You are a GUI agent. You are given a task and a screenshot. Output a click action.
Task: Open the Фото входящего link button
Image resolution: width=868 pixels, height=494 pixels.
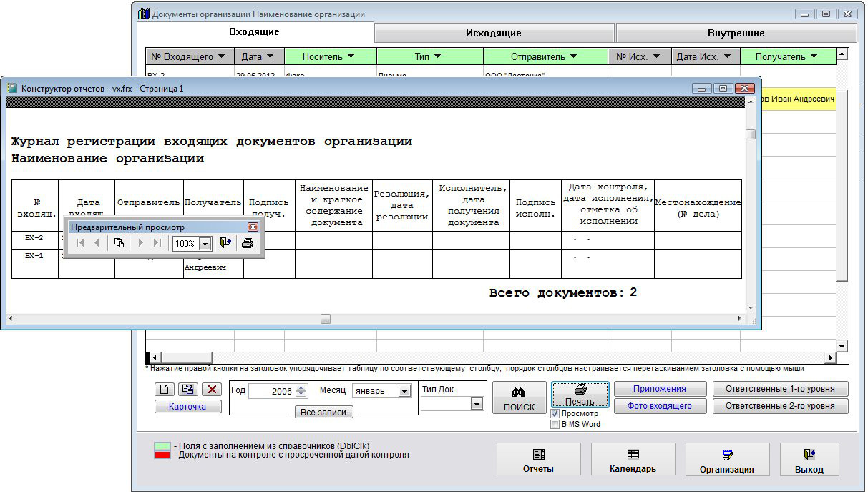(659, 406)
